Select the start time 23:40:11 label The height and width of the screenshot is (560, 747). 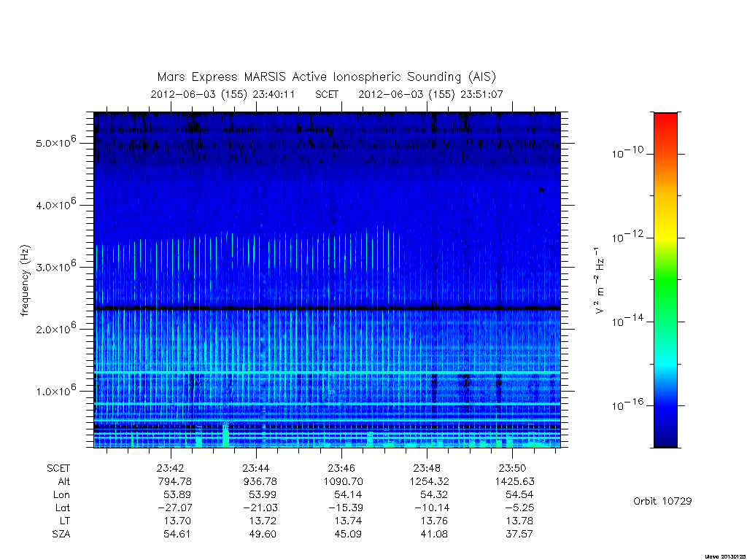[x=274, y=94]
